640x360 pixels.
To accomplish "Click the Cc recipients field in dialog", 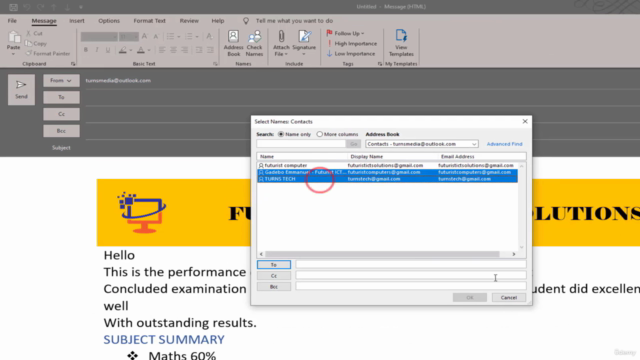I will pos(411,276).
